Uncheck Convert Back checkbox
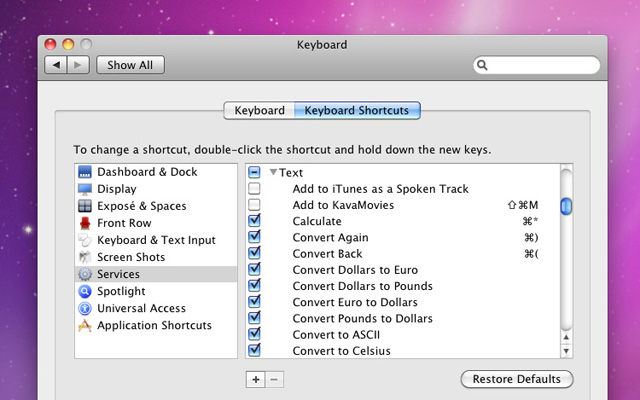This screenshot has height=400, width=640. click(254, 253)
